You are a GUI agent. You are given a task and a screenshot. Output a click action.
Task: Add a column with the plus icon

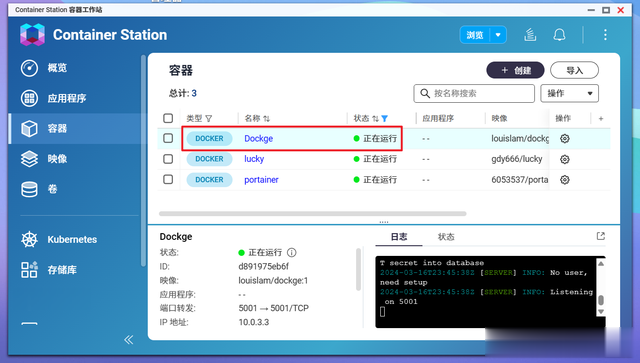(x=601, y=118)
